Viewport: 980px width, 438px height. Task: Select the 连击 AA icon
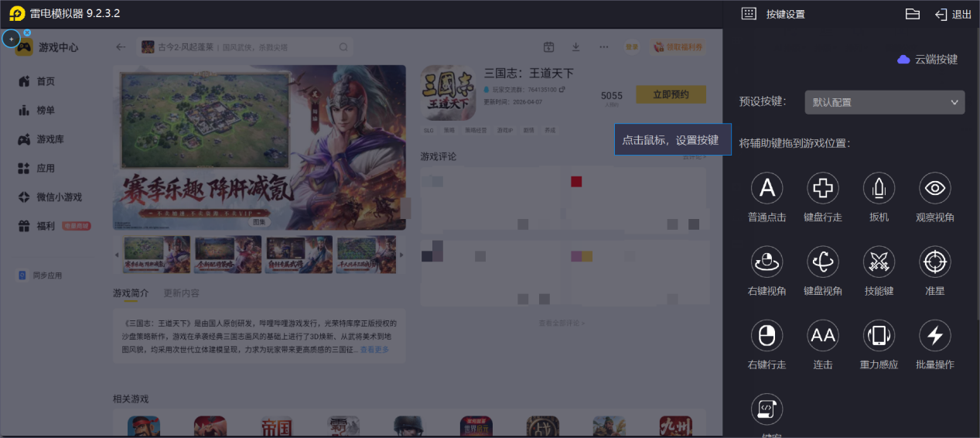pos(823,335)
